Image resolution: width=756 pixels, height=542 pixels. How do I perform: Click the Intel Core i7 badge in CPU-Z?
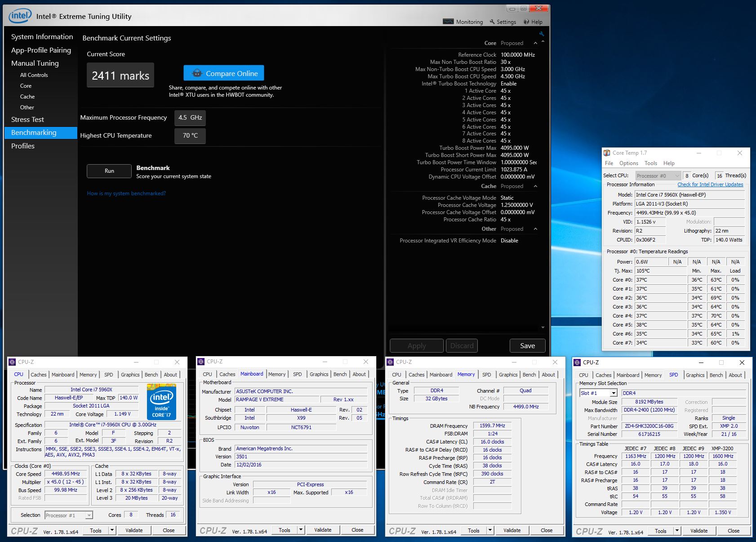point(161,402)
